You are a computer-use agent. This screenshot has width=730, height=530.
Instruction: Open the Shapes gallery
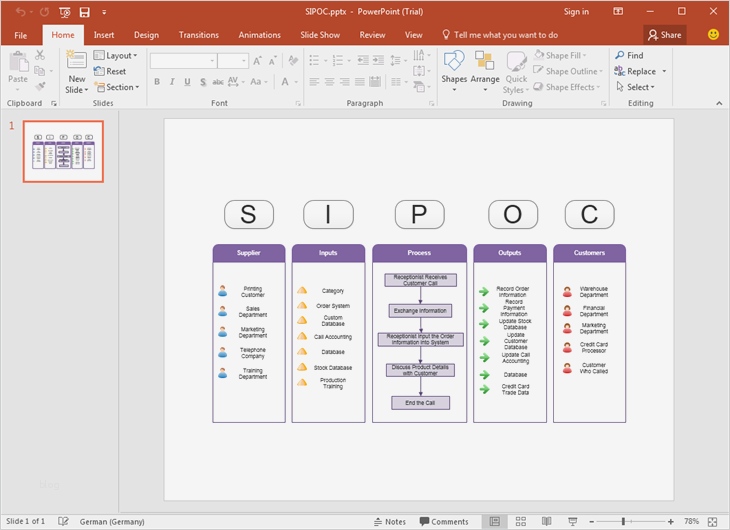click(454, 62)
